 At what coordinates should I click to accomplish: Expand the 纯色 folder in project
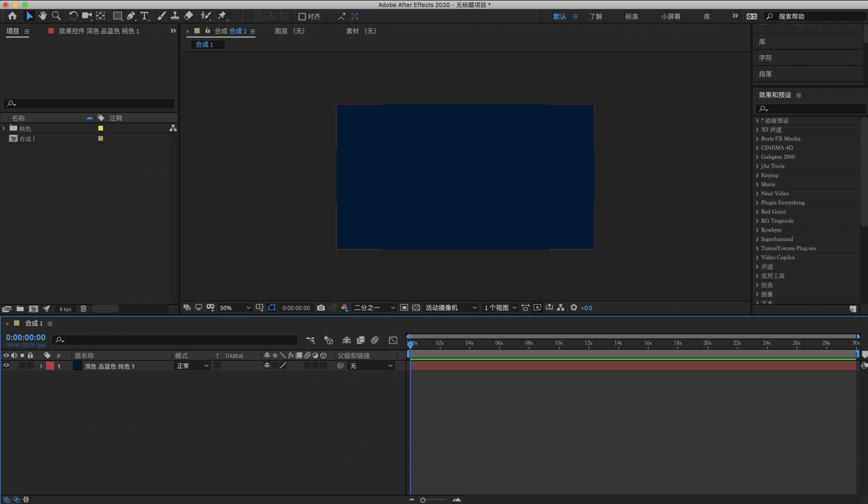(4, 128)
